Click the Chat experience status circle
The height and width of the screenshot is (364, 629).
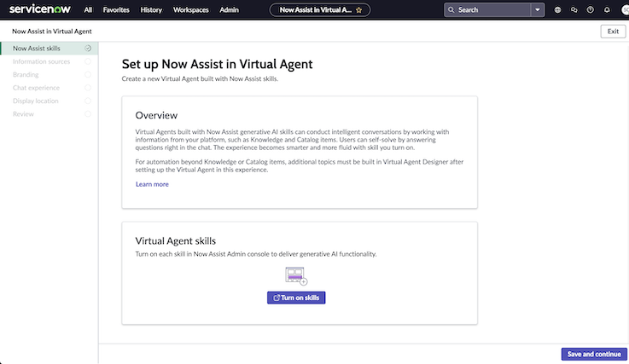coord(88,88)
